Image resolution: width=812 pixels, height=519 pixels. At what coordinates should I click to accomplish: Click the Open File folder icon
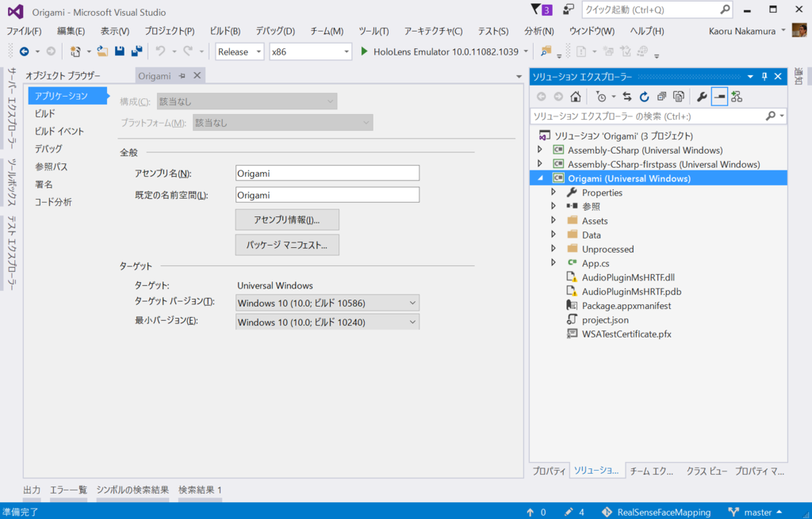point(102,52)
